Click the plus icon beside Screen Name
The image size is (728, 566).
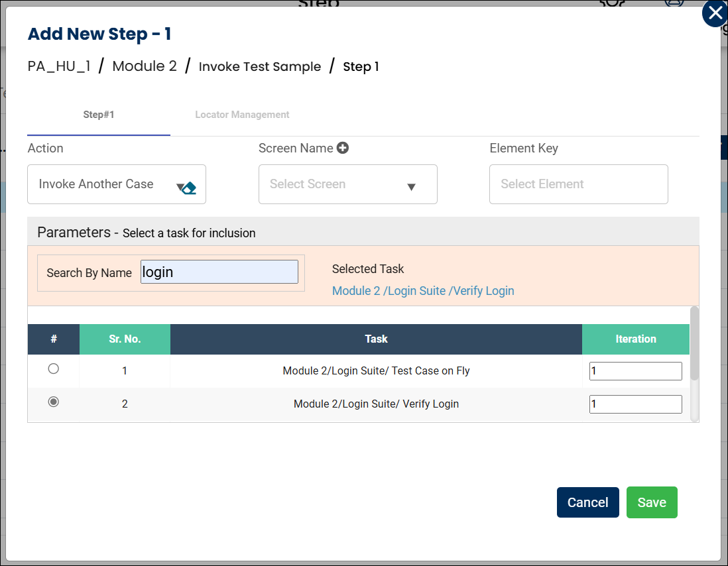pos(342,148)
